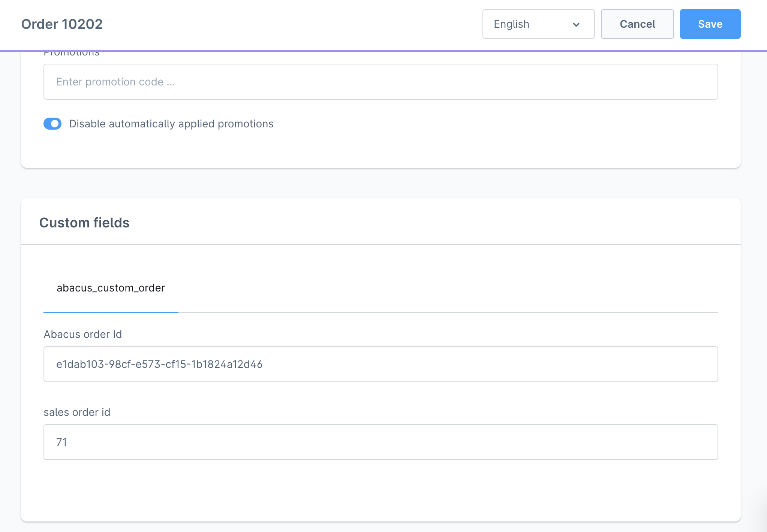767x532 pixels.
Task: Select the Custom fields section header
Action: tap(85, 222)
